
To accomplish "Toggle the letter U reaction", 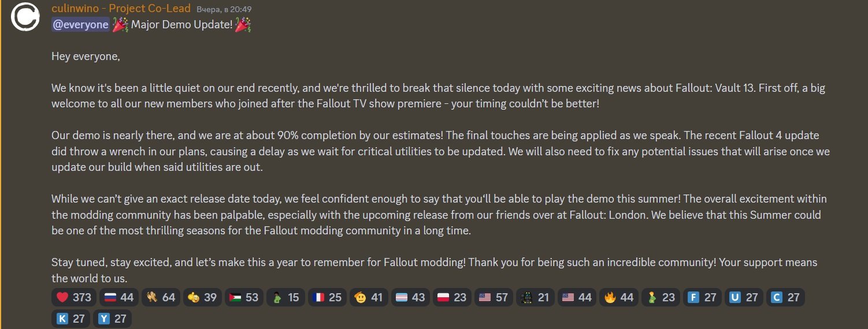I will (x=744, y=298).
